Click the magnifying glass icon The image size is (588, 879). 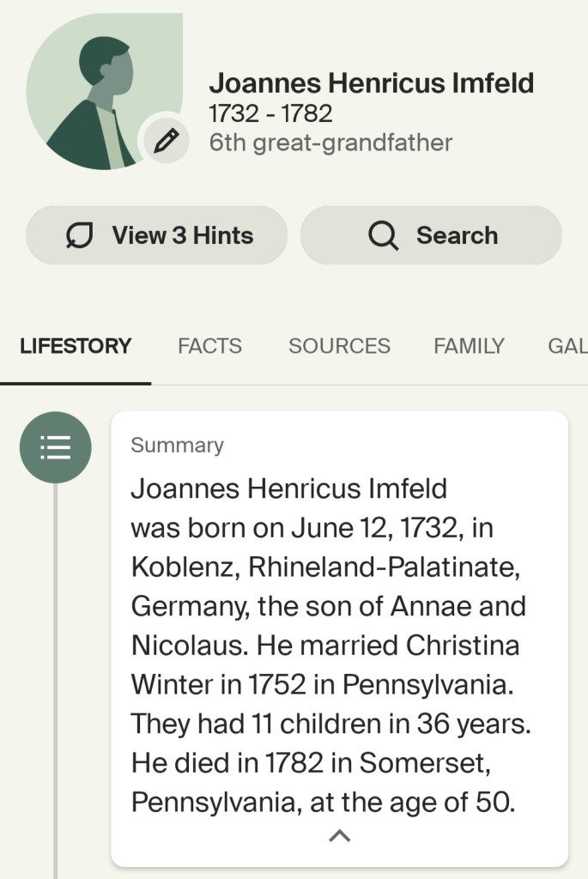click(x=383, y=235)
